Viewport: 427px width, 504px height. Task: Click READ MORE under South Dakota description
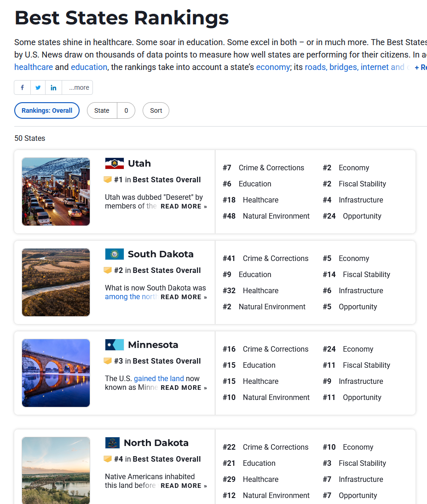click(184, 297)
